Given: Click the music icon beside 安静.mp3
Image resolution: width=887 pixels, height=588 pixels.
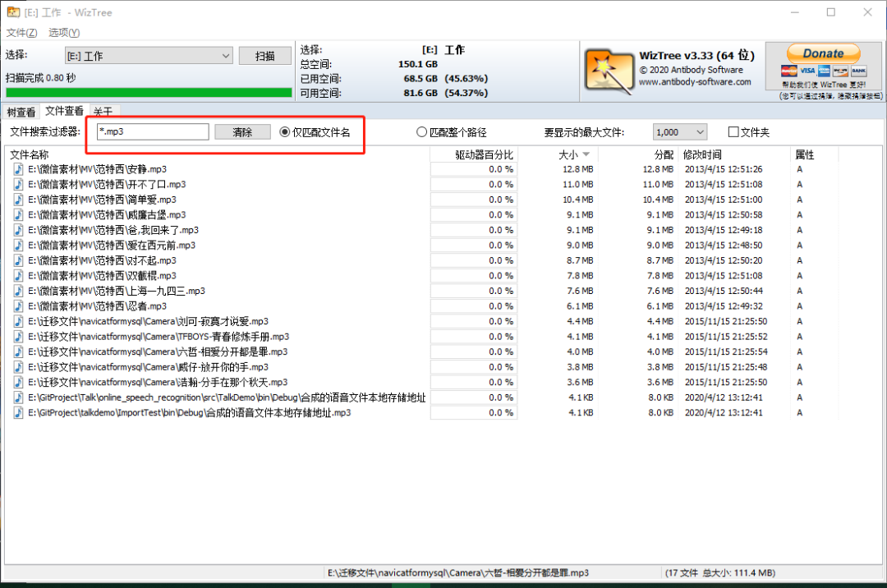Looking at the screenshot, I should click(19, 169).
